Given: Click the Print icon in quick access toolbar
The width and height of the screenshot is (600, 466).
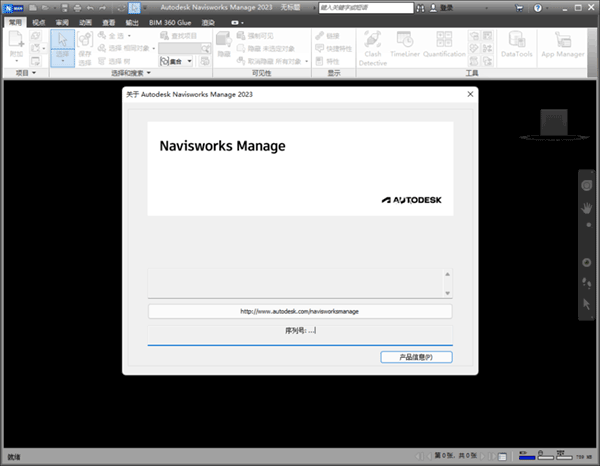Looking at the screenshot, I should [x=77, y=8].
